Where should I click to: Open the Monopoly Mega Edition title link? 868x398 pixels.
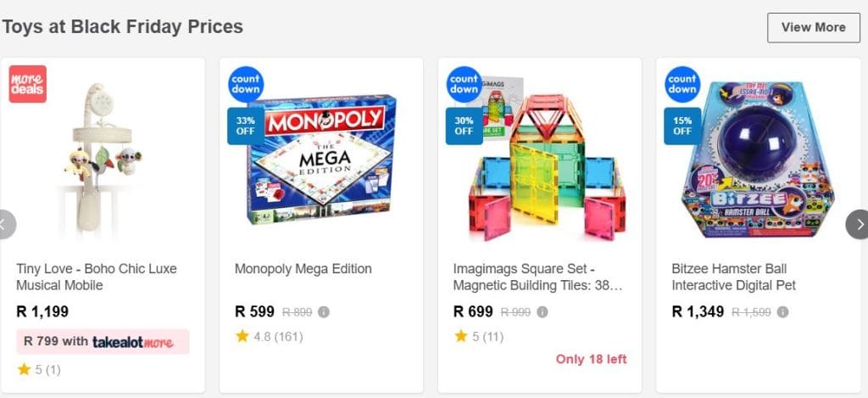point(303,269)
